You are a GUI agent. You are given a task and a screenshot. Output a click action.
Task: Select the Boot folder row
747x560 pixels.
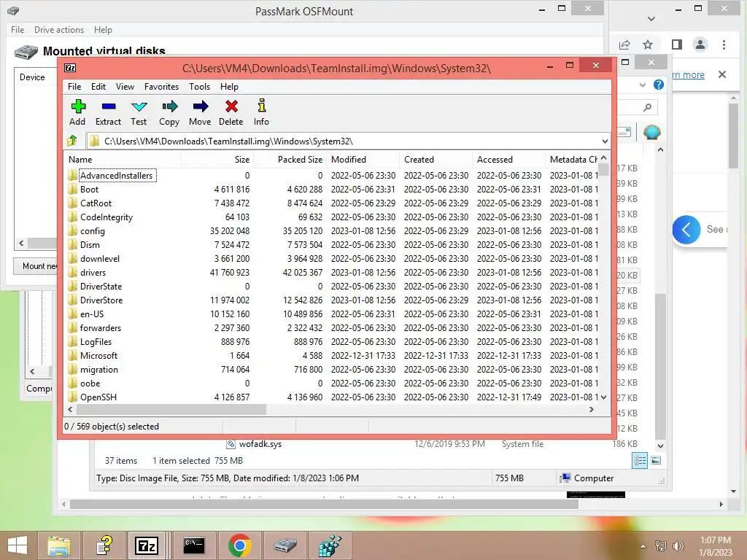pyautogui.click(x=333, y=189)
